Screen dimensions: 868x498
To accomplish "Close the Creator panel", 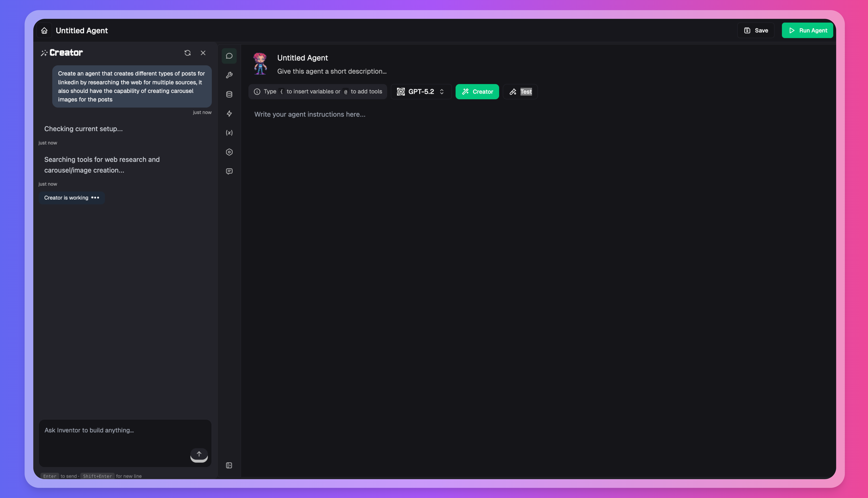I will [x=203, y=53].
